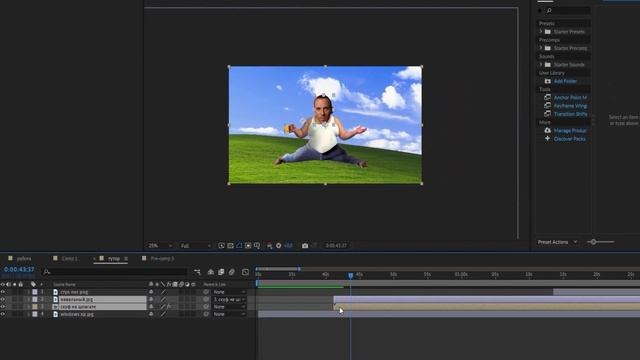Open the Anchor Point Mover link
Image resolution: width=640 pixels, height=360 pixels.
pos(570,98)
